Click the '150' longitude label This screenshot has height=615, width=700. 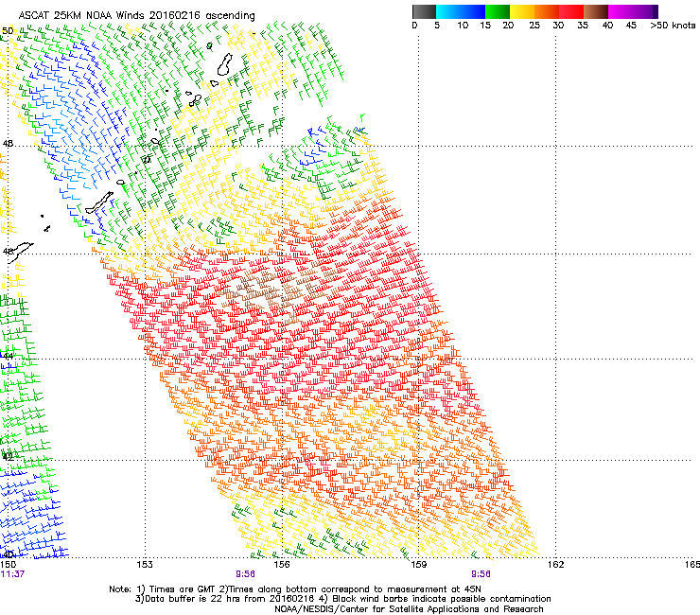point(8,565)
